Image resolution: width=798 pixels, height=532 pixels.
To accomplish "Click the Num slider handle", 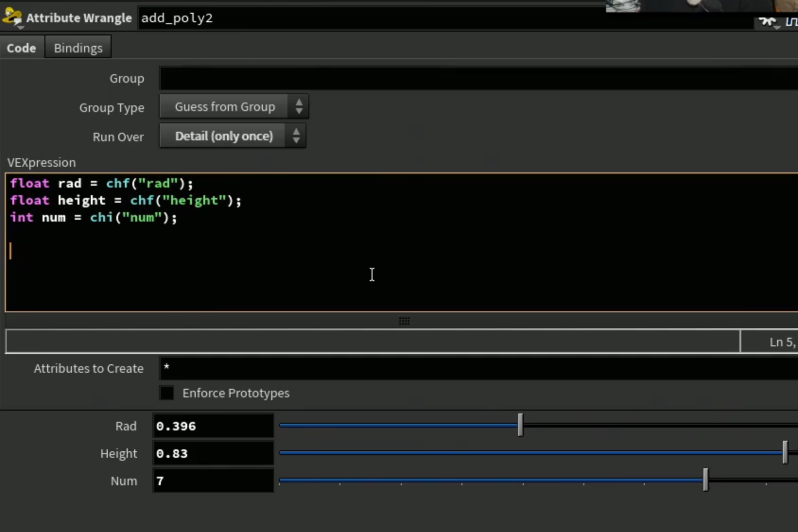I will (x=706, y=480).
